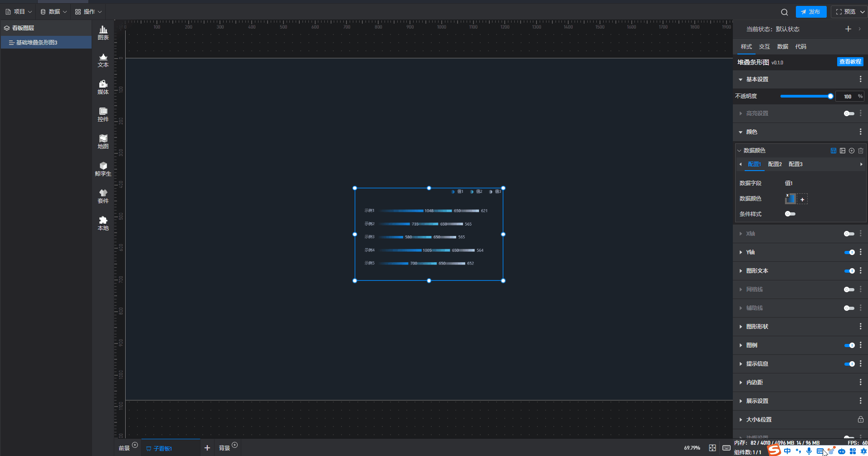Click microphone icon in input method toolbar

(809, 451)
